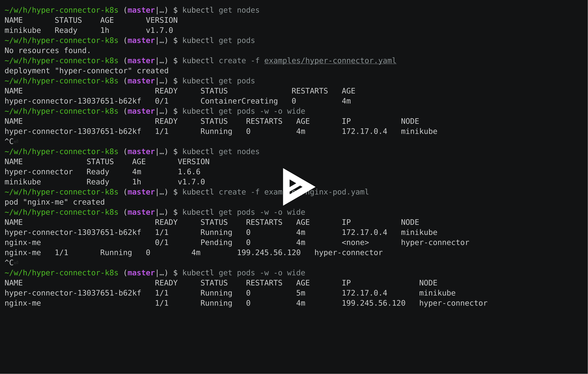Click the hyper-connector node name in nodes list

point(39,172)
